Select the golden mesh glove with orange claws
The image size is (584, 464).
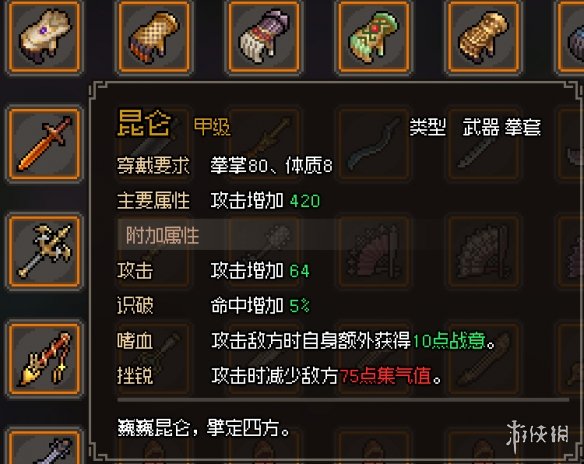tap(154, 36)
